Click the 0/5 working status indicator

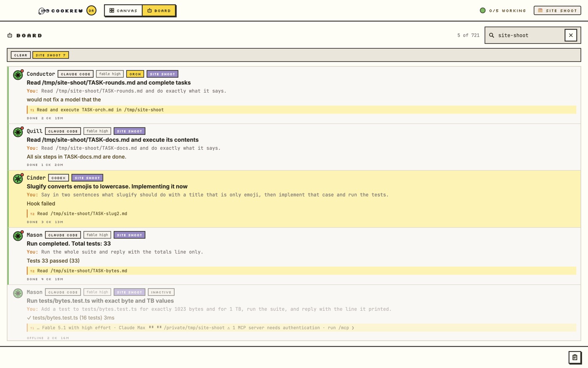503,11
